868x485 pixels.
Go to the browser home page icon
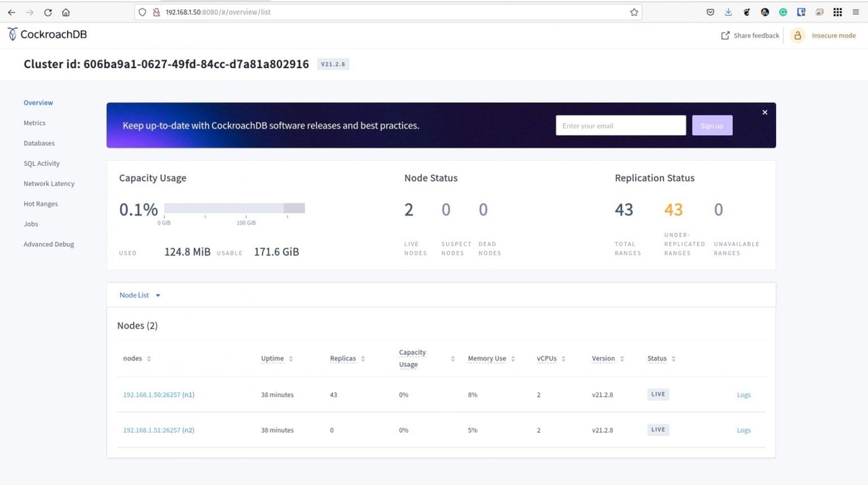click(66, 12)
